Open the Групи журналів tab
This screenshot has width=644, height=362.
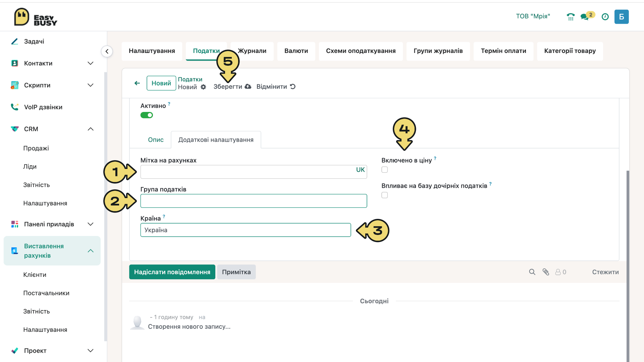pos(438,51)
